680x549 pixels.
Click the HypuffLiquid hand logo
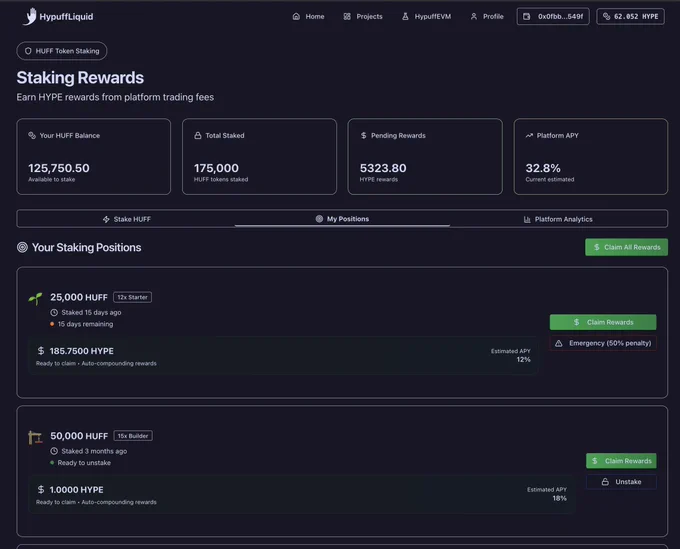pos(30,16)
